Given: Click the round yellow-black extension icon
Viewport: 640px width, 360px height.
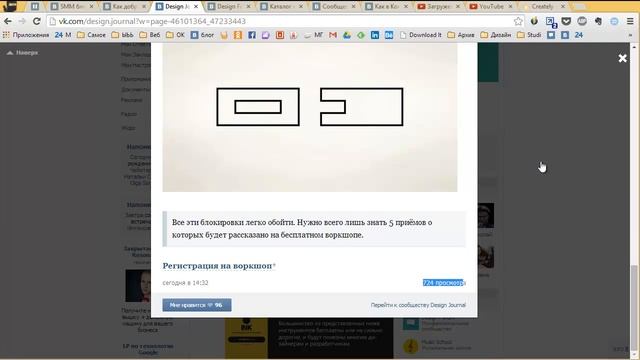Looking at the screenshot, I should pyautogui.click(x=534, y=21).
